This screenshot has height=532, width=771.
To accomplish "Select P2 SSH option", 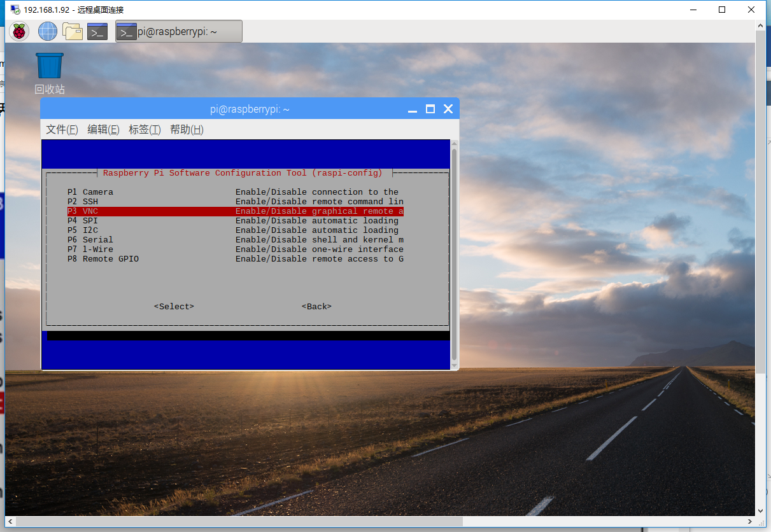I will coord(236,201).
